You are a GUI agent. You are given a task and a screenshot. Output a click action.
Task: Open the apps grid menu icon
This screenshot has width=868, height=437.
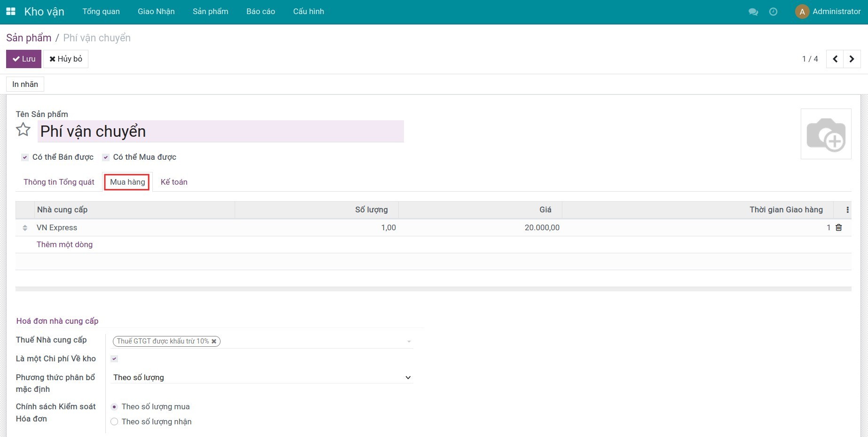click(x=10, y=11)
